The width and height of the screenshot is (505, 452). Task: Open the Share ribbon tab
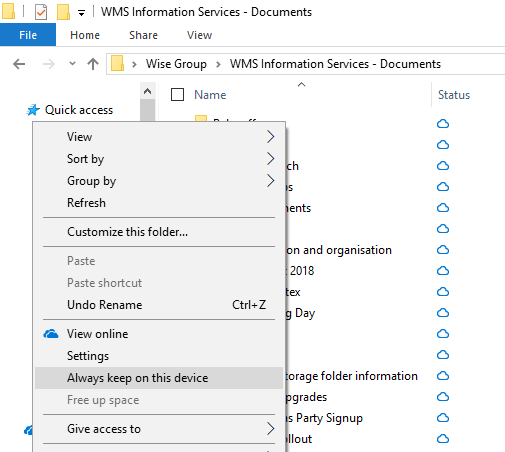143,35
